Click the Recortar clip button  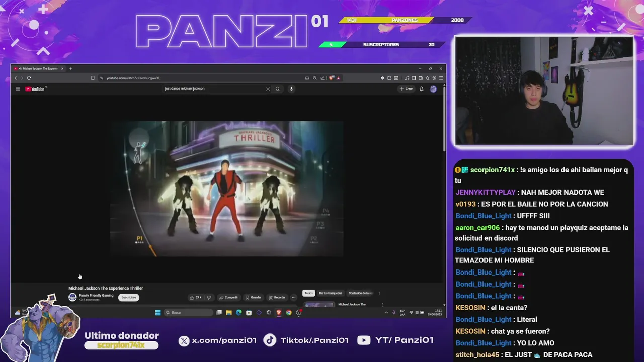[x=277, y=297]
